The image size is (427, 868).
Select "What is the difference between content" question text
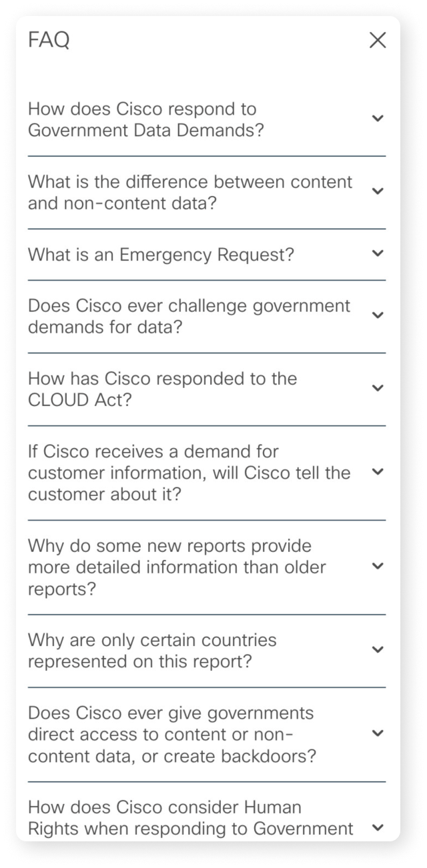[190, 192]
